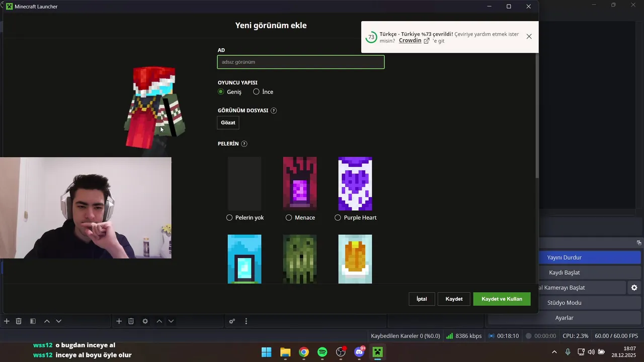Click the Purple Heart cape thumbnail
This screenshot has height=362, width=644.
(x=355, y=184)
